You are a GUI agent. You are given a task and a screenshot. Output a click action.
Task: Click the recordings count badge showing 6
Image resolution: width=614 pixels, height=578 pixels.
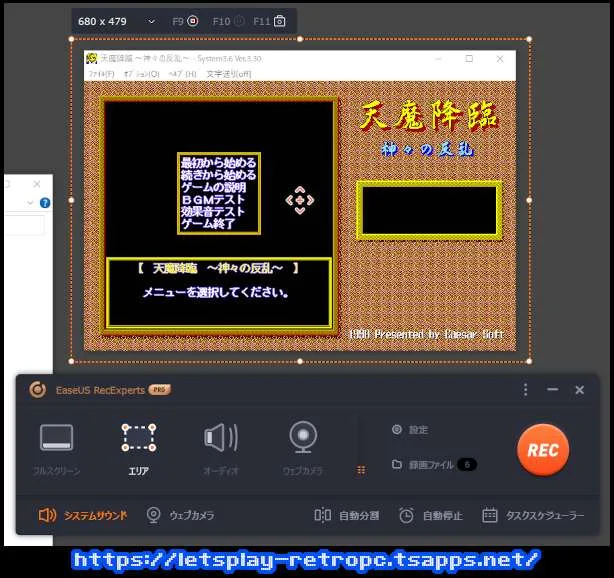pos(467,465)
